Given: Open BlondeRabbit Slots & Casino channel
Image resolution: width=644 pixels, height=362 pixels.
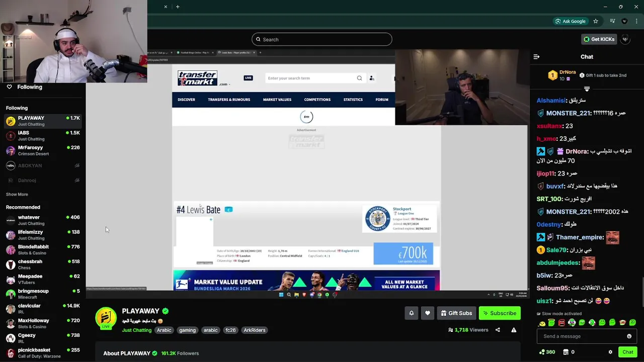Looking at the screenshot, I should pyautogui.click(x=43, y=250).
